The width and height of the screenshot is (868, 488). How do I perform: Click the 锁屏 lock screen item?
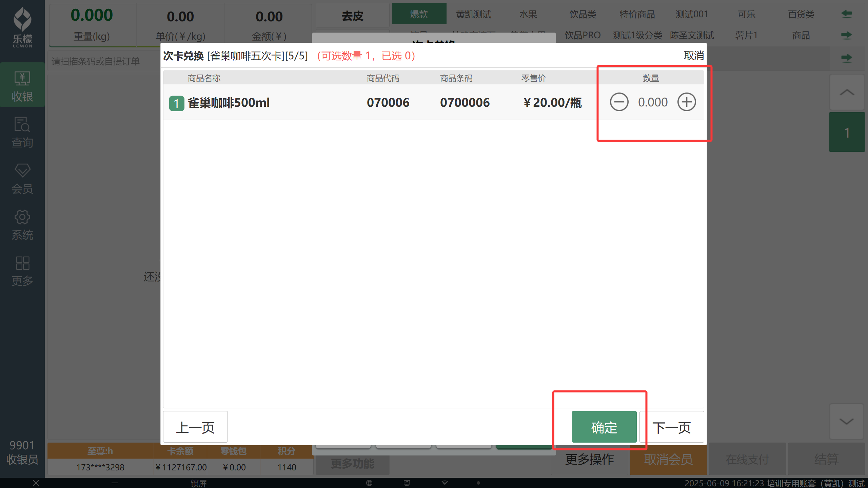[199, 483]
